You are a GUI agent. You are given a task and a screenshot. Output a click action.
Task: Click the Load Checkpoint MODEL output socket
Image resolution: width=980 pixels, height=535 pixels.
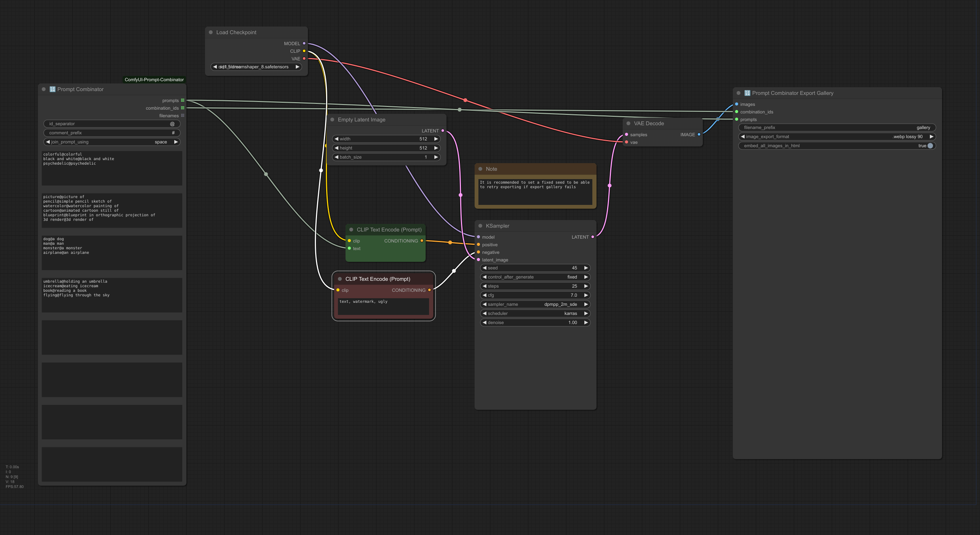(304, 43)
